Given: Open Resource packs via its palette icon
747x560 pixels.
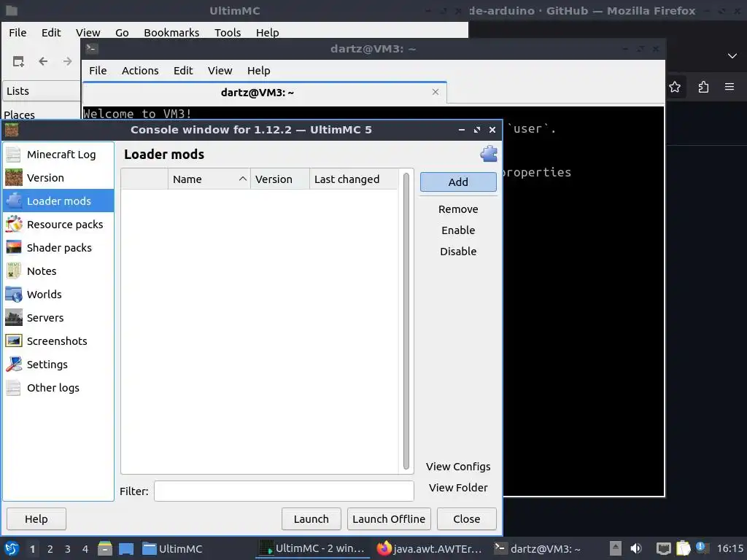Looking at the screenshot, I should (x=13, y=225).
